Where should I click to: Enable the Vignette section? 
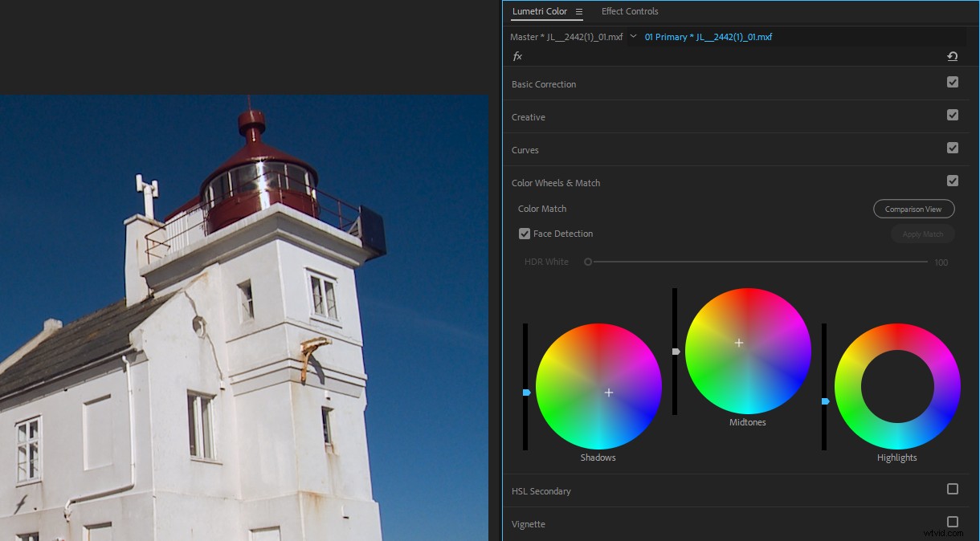[x=953, y=522]
